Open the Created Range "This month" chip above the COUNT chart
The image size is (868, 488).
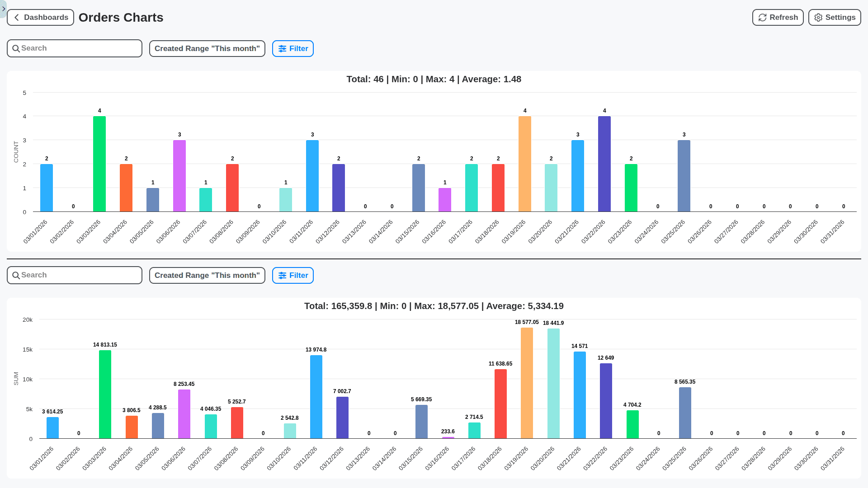207,48
